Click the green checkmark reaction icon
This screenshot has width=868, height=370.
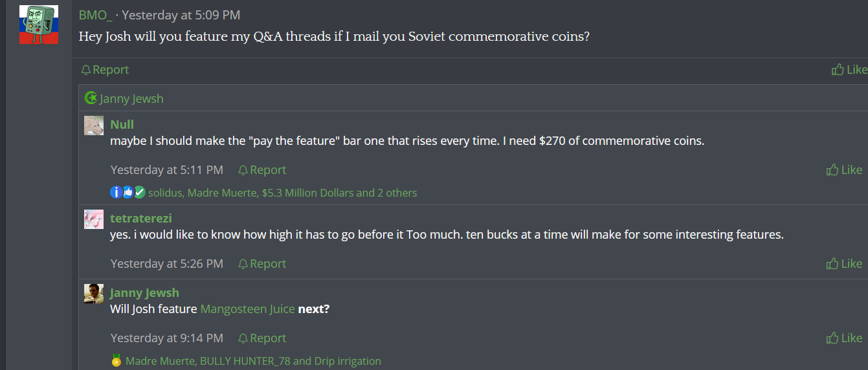(139, 192)
